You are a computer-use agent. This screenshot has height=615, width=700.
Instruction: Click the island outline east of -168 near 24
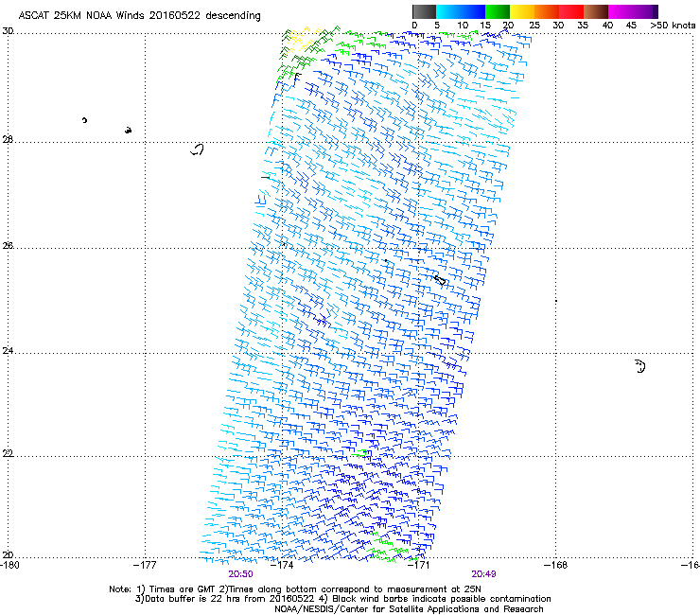[640, 366]
